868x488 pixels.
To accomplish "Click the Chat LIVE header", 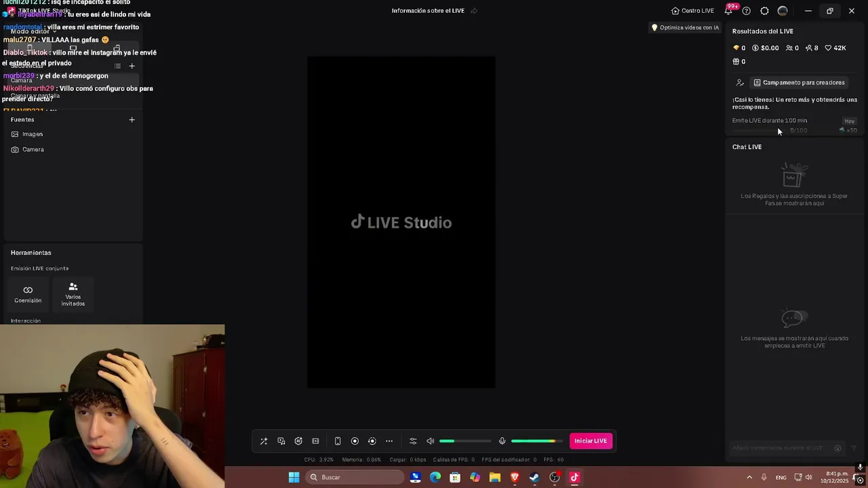I will (747, 147).
